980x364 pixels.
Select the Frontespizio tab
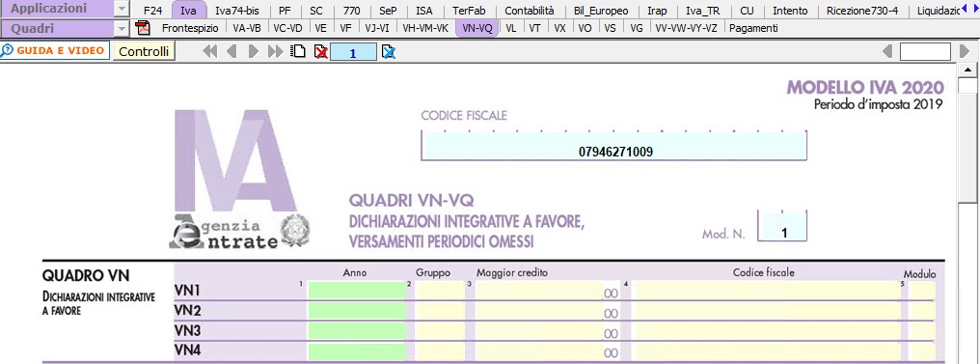[x=190, y=28]
